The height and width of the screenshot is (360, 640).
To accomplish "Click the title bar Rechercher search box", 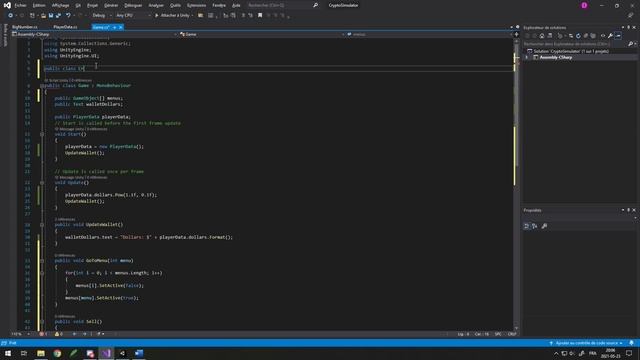I will click(x=283, y=5).
